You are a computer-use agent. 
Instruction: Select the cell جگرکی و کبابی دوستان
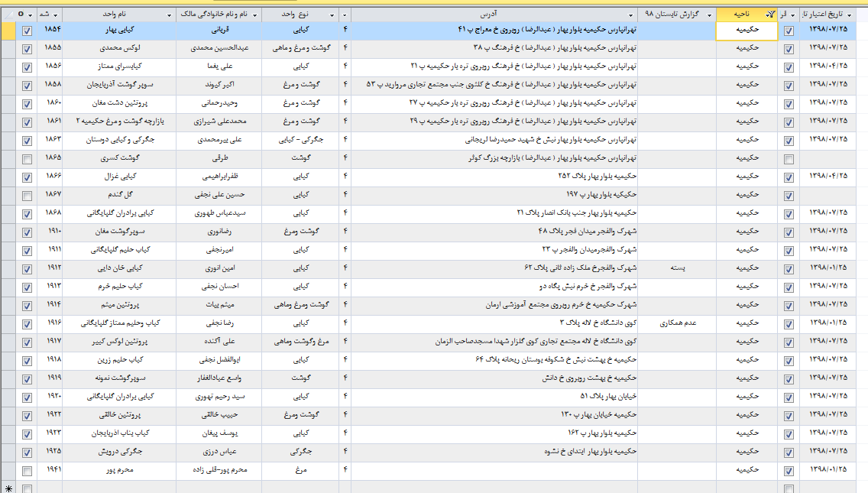click(119, 140)
